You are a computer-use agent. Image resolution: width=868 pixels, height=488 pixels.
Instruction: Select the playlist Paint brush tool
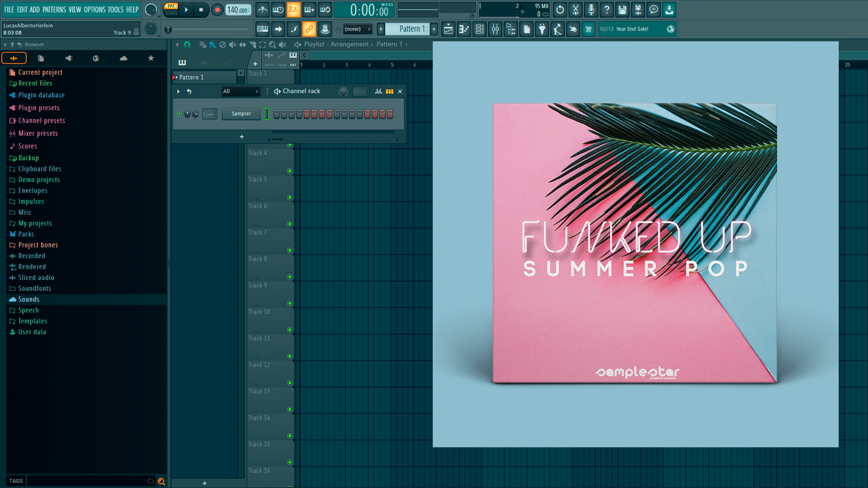pyautogui.click(x=212, y=44)
